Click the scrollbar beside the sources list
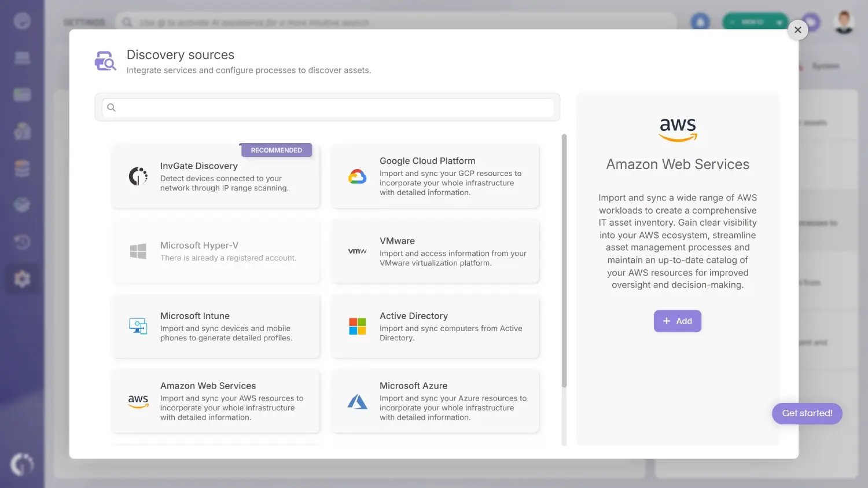Image resolution: width=868 pixels, height=488 pixels. click(564, 260)
